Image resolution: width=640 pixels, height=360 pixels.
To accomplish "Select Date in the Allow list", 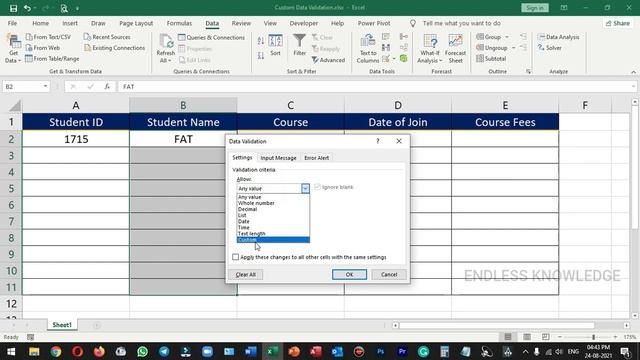I will coord(273,221).
